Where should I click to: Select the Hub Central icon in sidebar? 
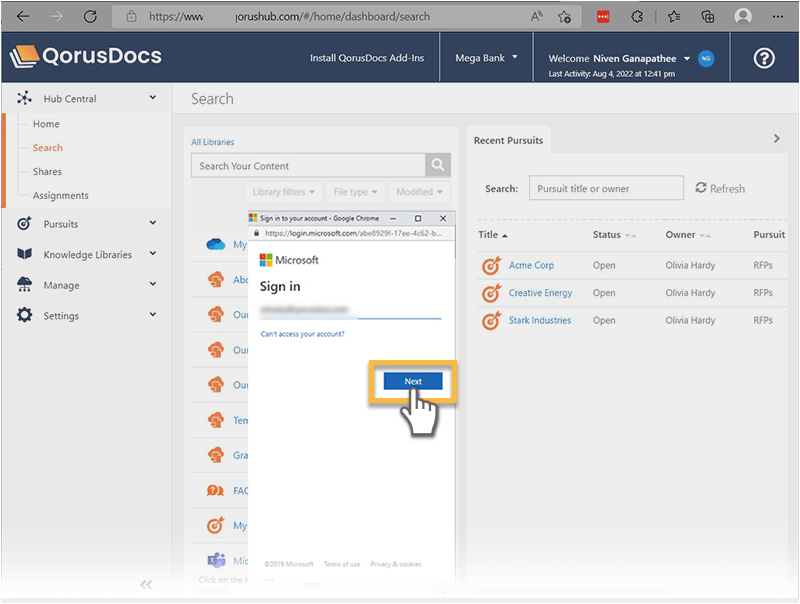tap(24, 98)
